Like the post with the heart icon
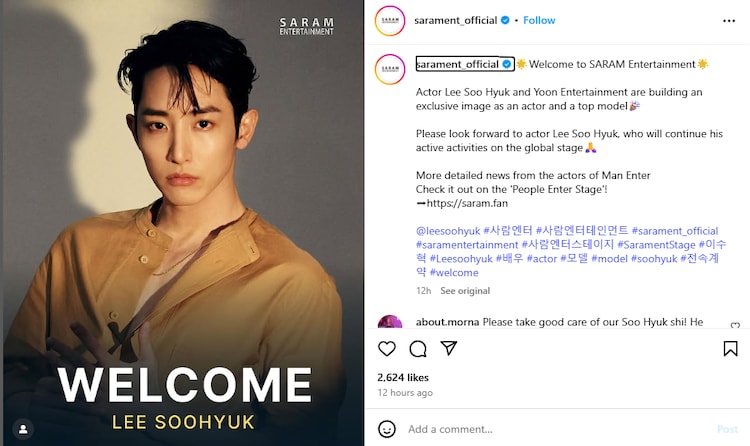 pos(386,349)
